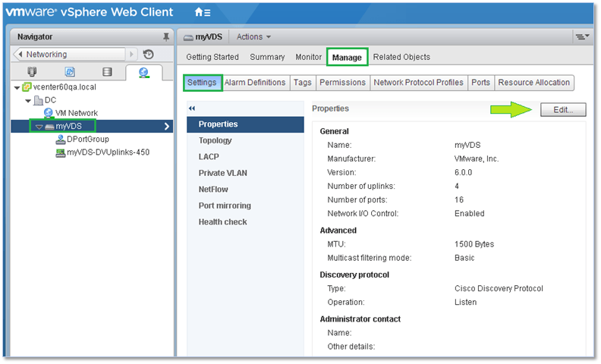Viewport: 601px width, 364px height.
Task: Select Port mirroring in settings menu
Action: (x=245, y=206)
